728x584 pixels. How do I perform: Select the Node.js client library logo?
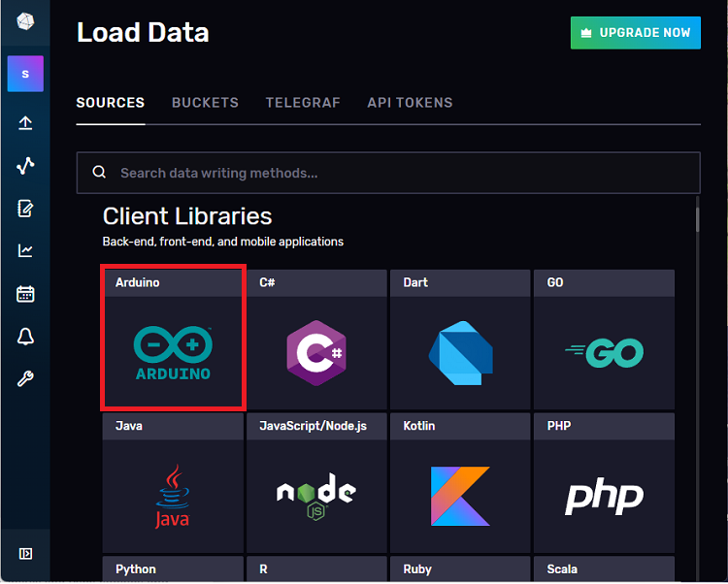pyautogui.click(x=316, y=497)
